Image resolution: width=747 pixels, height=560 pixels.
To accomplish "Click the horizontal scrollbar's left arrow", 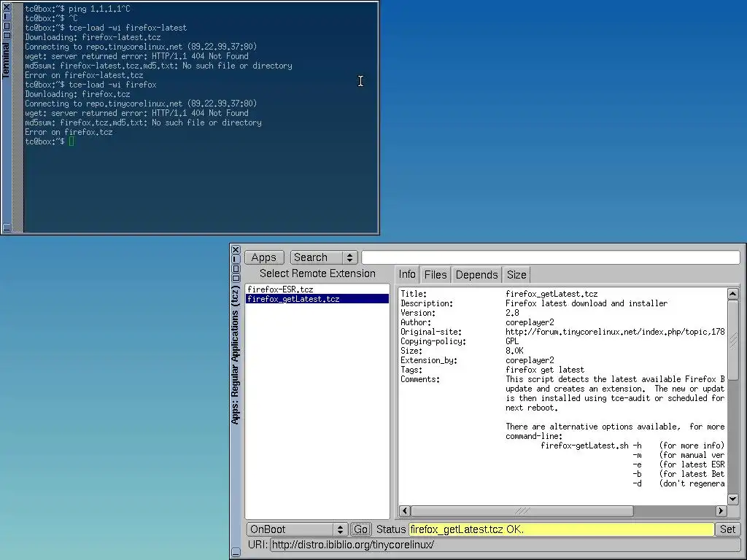I will pos(405,510).
